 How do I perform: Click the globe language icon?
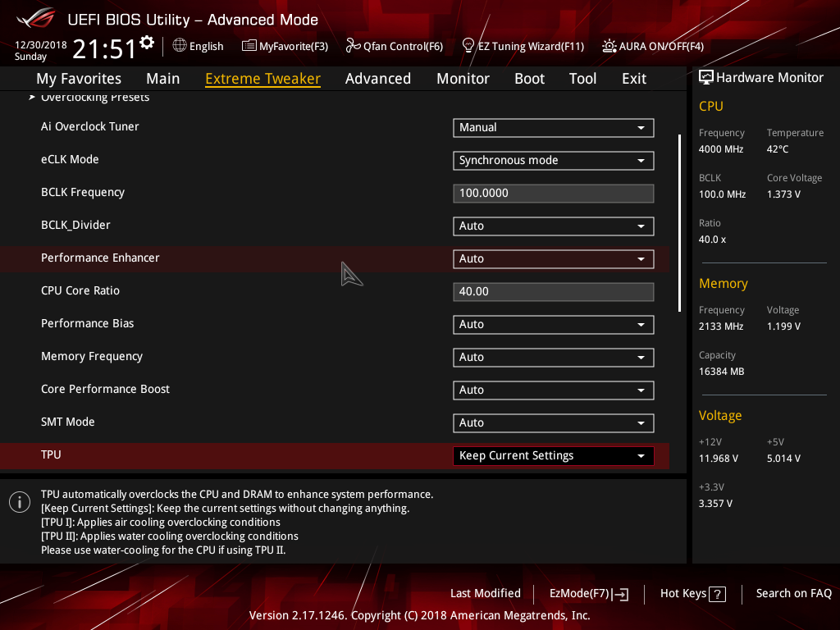(180, 46)
